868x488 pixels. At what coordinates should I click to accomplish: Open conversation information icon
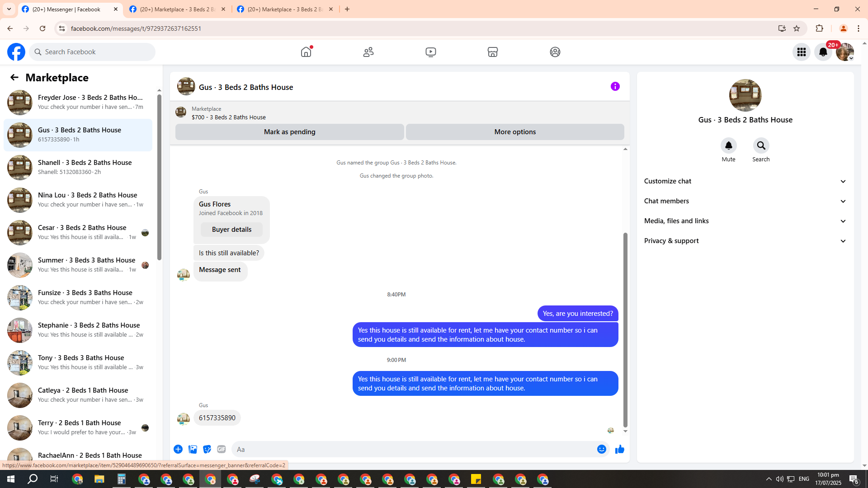615,86
